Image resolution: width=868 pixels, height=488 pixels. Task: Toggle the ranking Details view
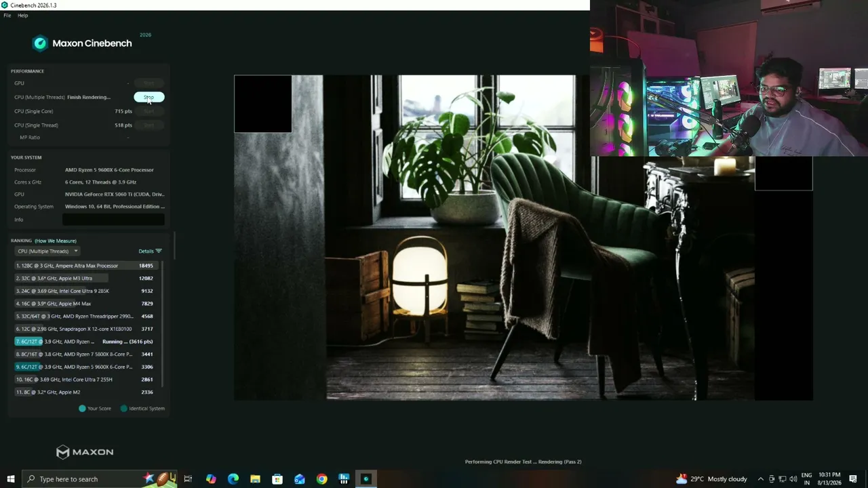point(150,251)
